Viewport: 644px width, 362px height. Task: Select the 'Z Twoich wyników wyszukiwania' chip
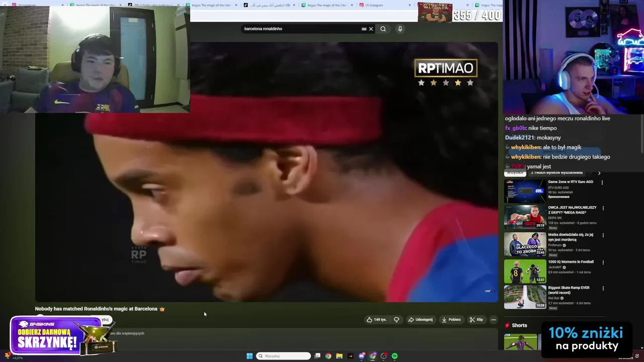pos(557,173)
